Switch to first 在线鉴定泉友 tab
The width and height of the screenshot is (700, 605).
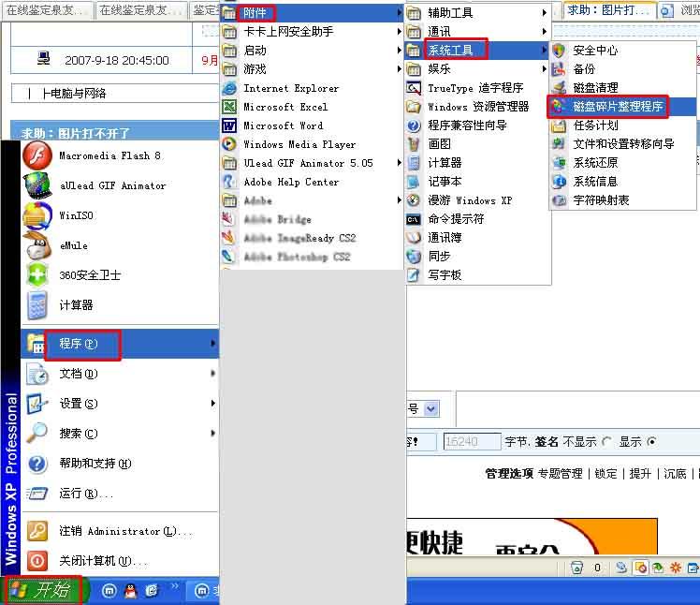click(48, 10)
